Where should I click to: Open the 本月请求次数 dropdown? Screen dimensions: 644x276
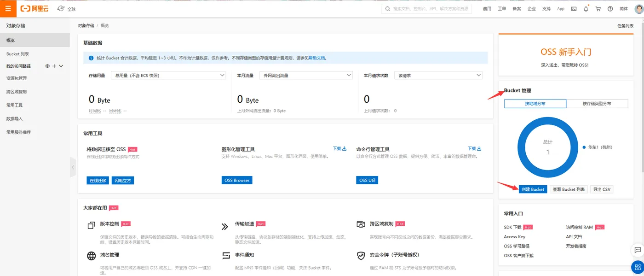(x=438, y=75)
